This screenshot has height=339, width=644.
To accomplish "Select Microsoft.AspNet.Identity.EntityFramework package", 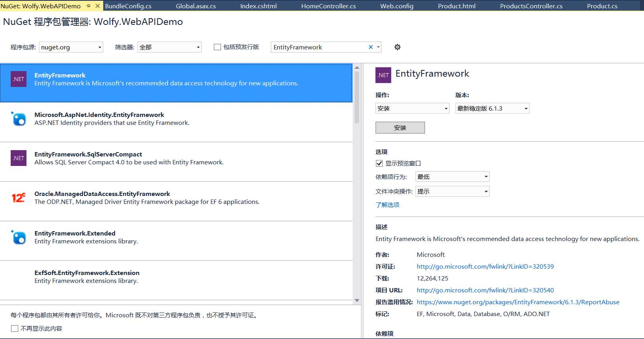I will tap(176, 122).
